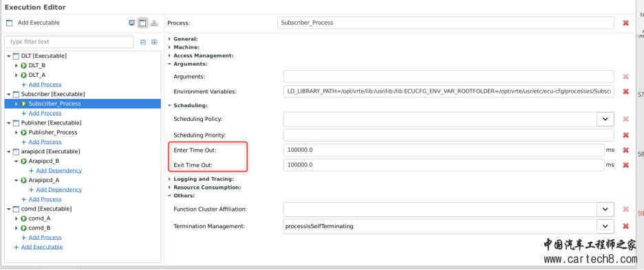This screenshot has width=644, height=270.
Task: Click the Arapipcd_A green process icon
Action: pyautogui.click(x=24, y=180)
